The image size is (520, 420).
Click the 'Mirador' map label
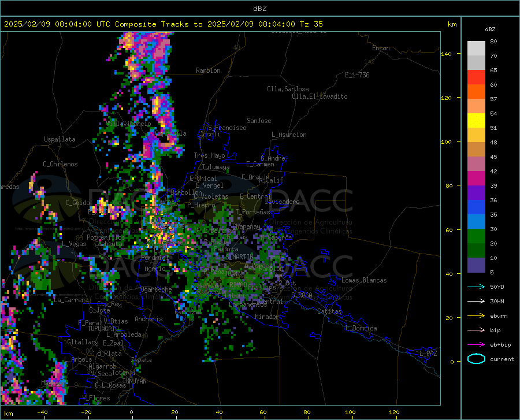[x=266, y=317]
